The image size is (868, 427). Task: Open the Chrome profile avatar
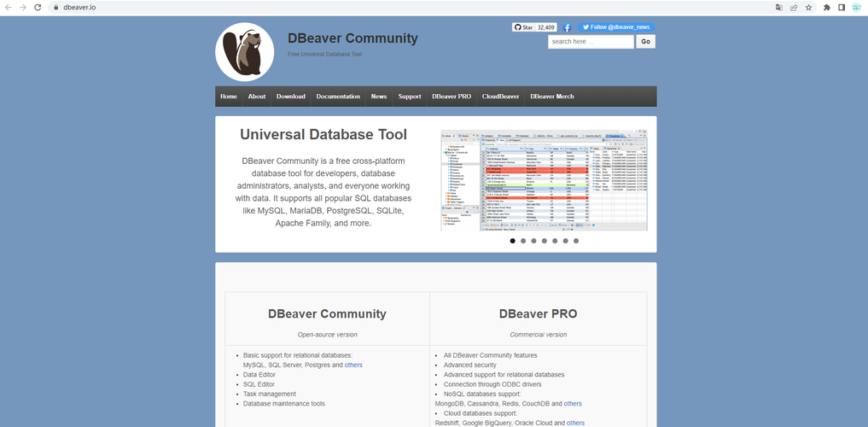coord(856,8)
